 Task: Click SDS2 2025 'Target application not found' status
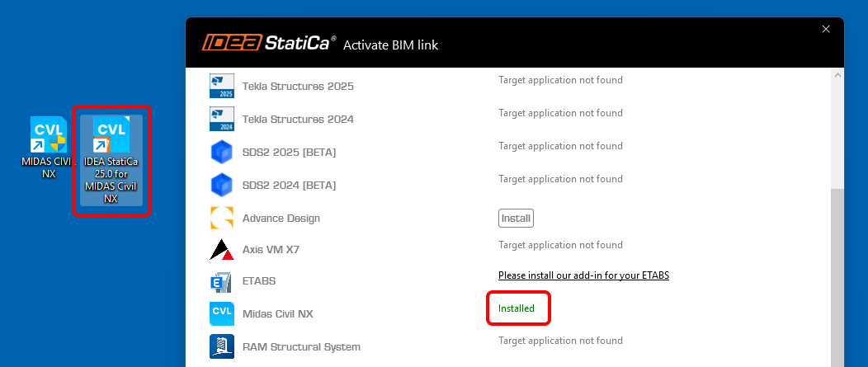pos(560,146)
